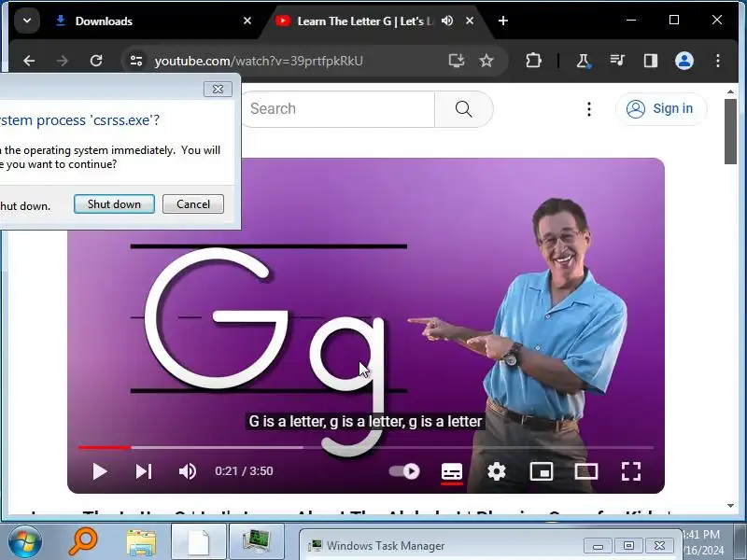Open Chrome Labs flask icon
The image size is (747, 560).
(x=583, y=61)
